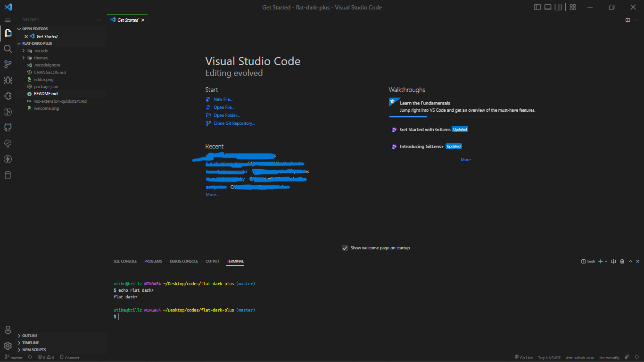Click More under Walkthroughs
This screenshot has width=644, height=362.
click(x=467, y=160)
